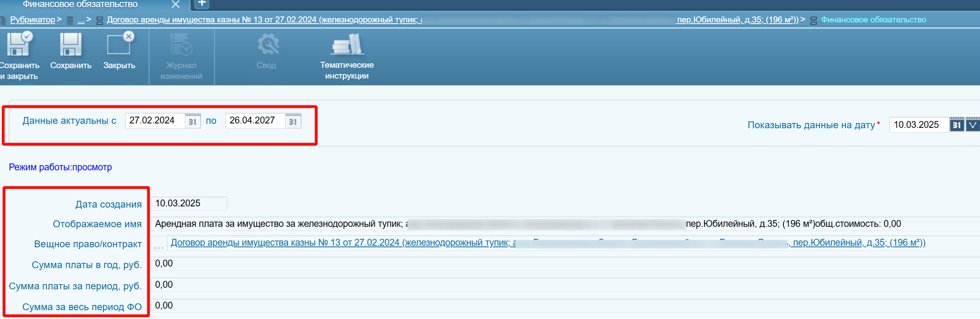Click the Закрыть toolbar icon
Viewport: 980px width, 319px height.
(119, 45)
